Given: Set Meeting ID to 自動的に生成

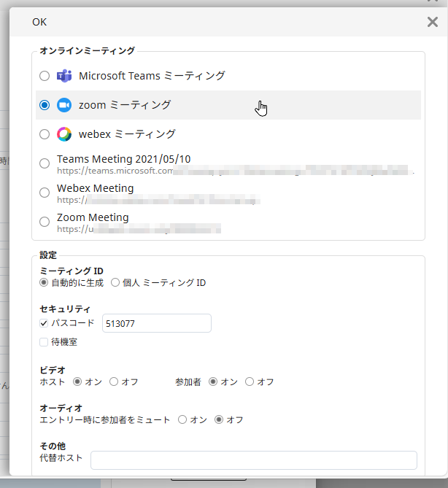Looking at the screenshot, I should click(44, 282).
